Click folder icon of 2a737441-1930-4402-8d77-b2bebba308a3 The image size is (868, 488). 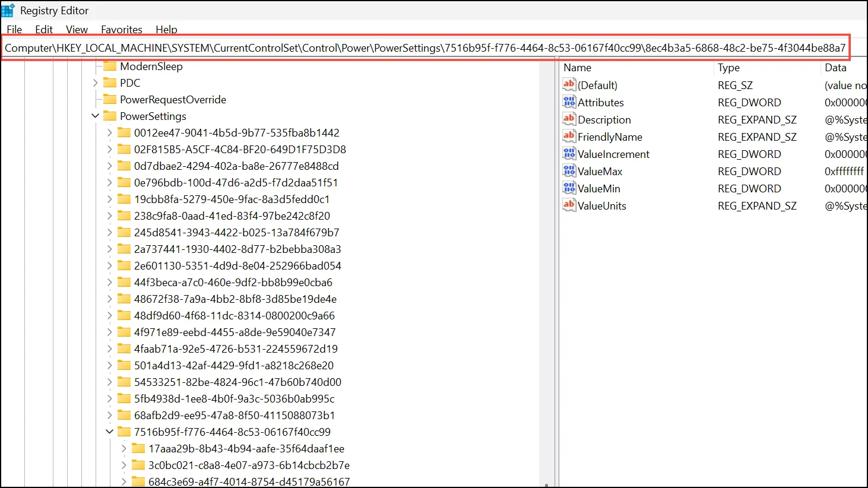tap(124, 249)
